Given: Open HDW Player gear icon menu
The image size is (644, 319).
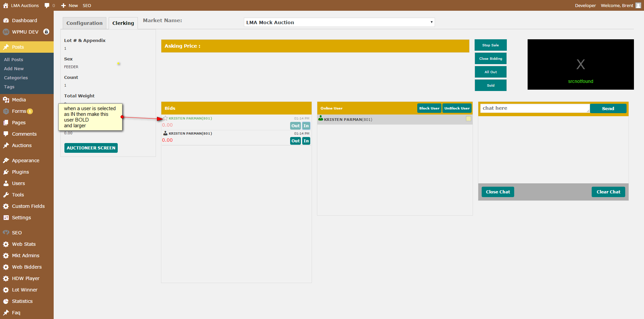Looking at the screenshot, I should coord(6,278).
